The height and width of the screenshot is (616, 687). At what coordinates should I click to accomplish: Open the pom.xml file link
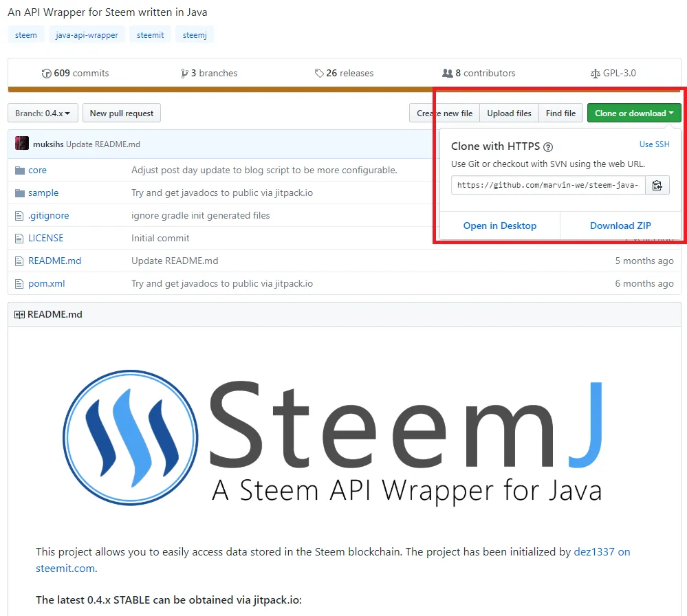point(47,284)
